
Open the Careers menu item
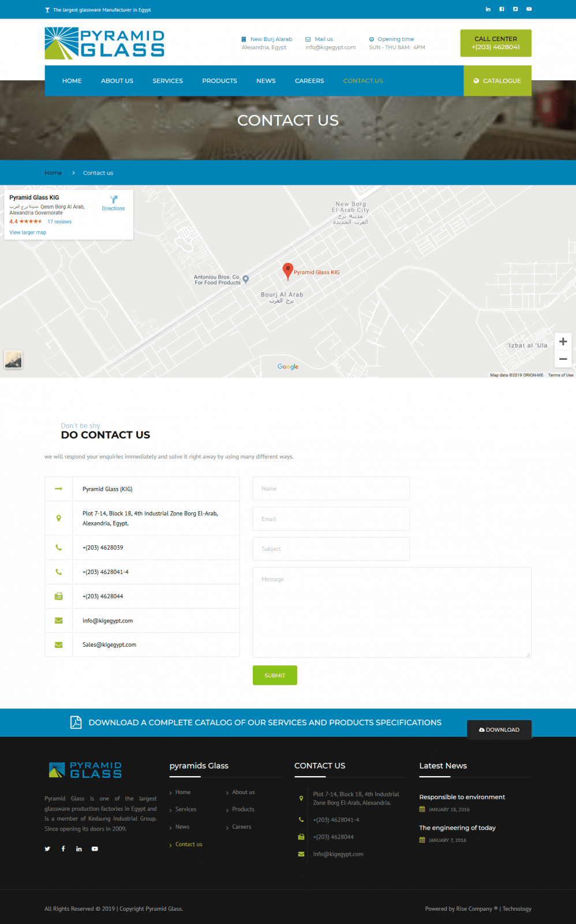[x=309, y=81]
